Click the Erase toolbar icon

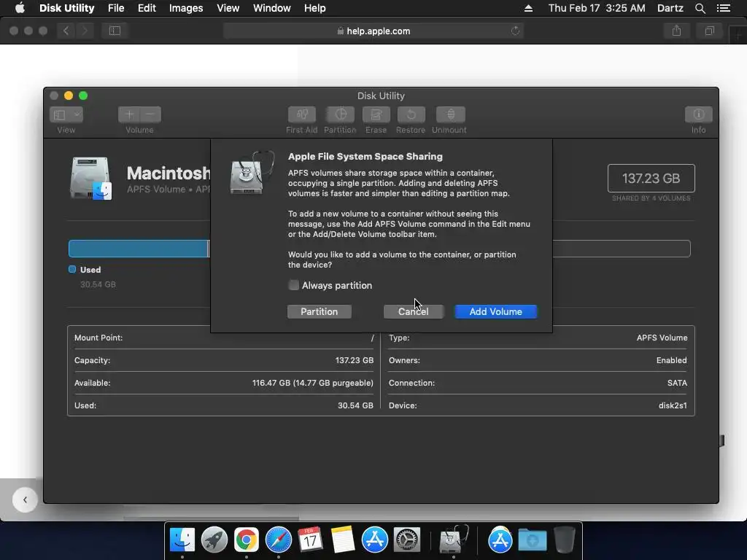coord(376,114)
